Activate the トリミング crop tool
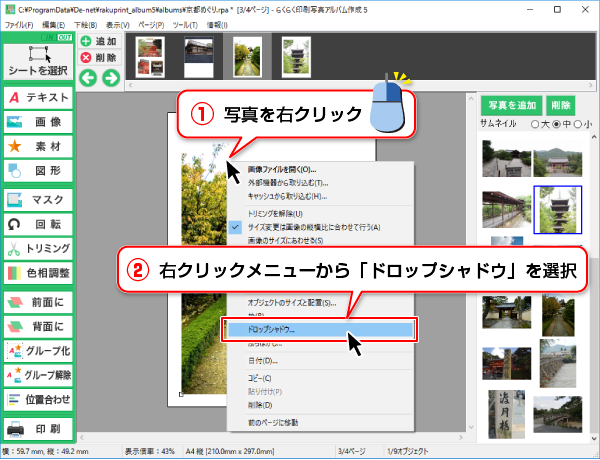The height and width of the screenshot is (460, 600). tap(37, 248)
